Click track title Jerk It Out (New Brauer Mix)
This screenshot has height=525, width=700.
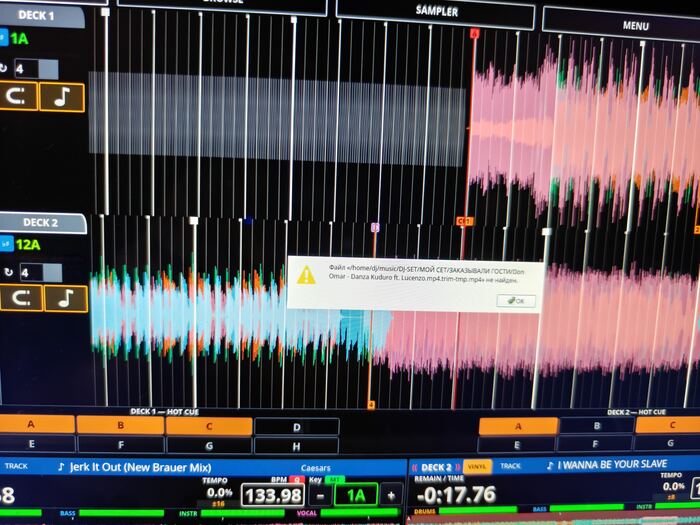[141, 467]
